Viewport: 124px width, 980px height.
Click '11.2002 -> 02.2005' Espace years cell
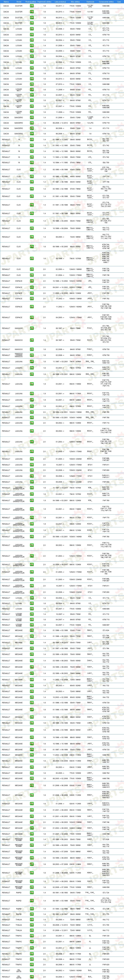(x=60, y=293)
